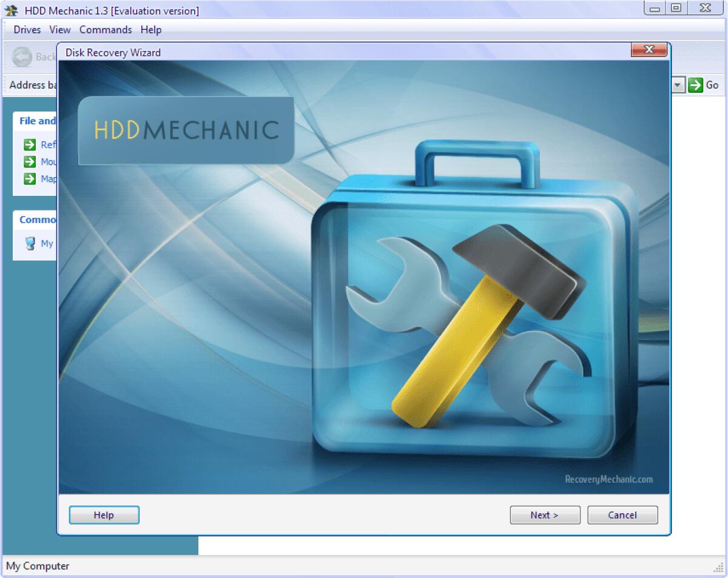Close the Disk Recovery Wizard dialog
This screenshot has height=578, width=728.
(x=649, y=50)
